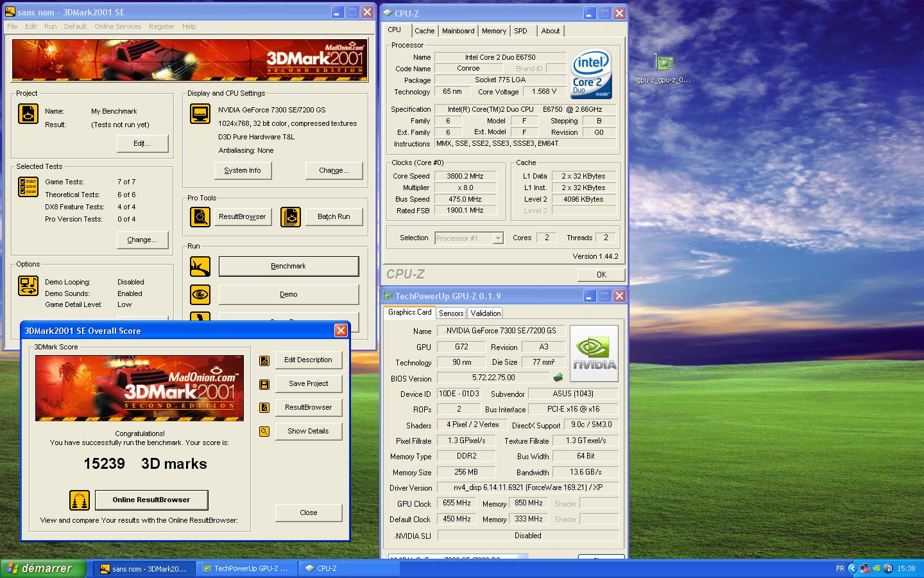Click the Edit Description button
The image size is (924, 578).
pos(308,360)
